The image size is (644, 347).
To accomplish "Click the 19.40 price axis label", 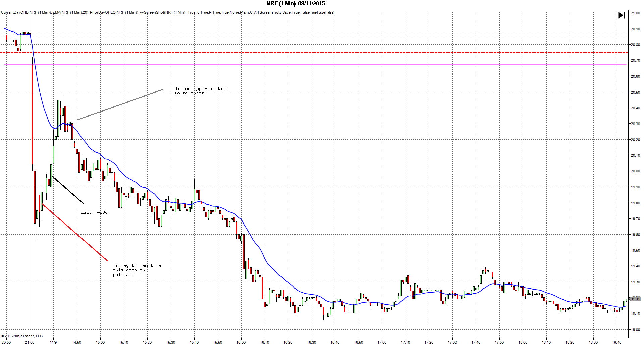I will [635, 266].
